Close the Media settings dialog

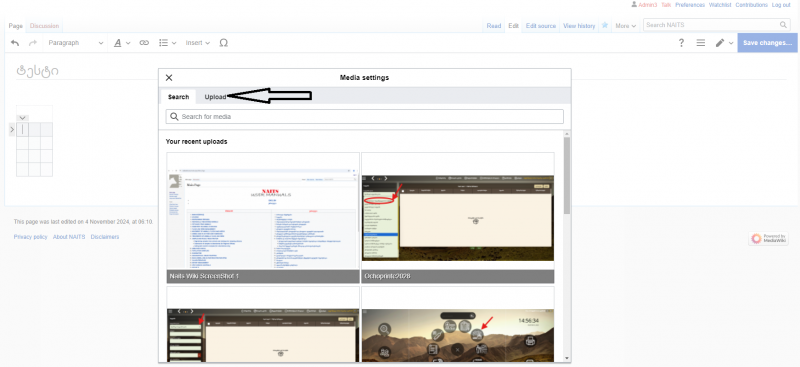click(x=169, y=78)
